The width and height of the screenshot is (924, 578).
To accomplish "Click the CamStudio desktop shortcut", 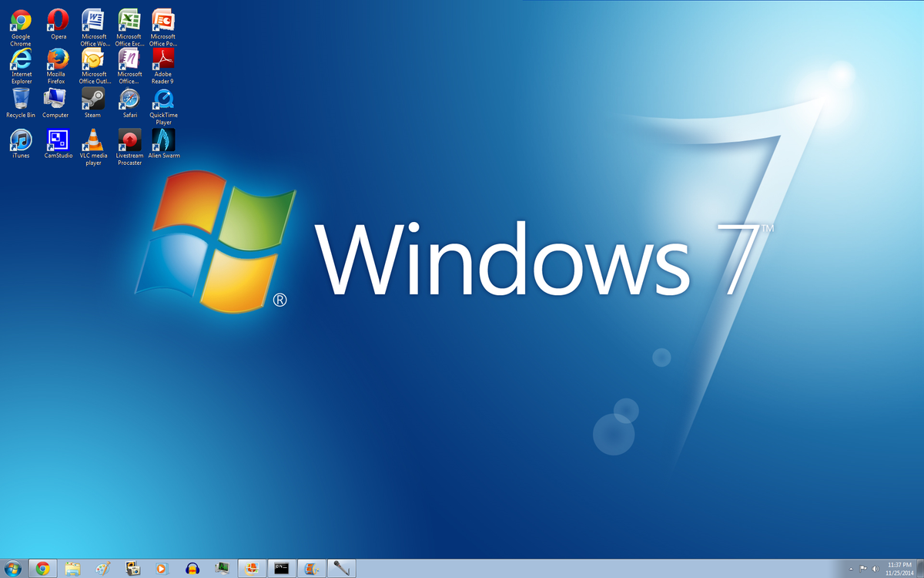I will coord(59,143).
